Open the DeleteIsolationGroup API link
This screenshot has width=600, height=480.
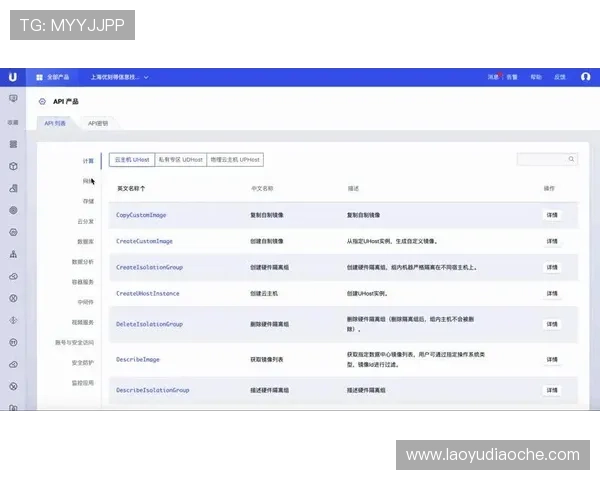[x=150, y=324]
